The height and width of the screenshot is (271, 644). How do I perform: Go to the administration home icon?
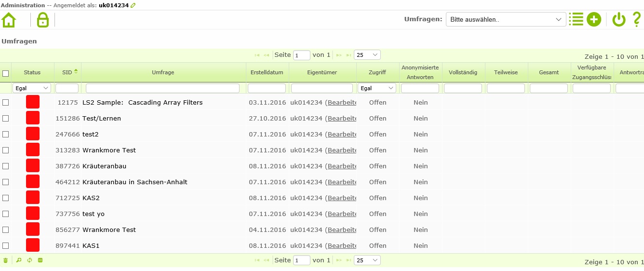pyautogui.click(x=9, y=20)
